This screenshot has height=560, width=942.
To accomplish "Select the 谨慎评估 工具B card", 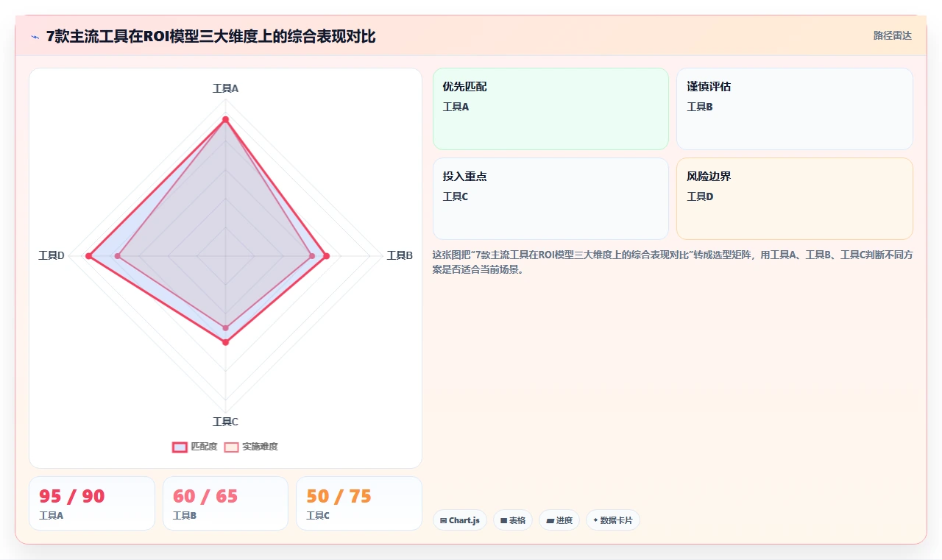I will 794,109.
